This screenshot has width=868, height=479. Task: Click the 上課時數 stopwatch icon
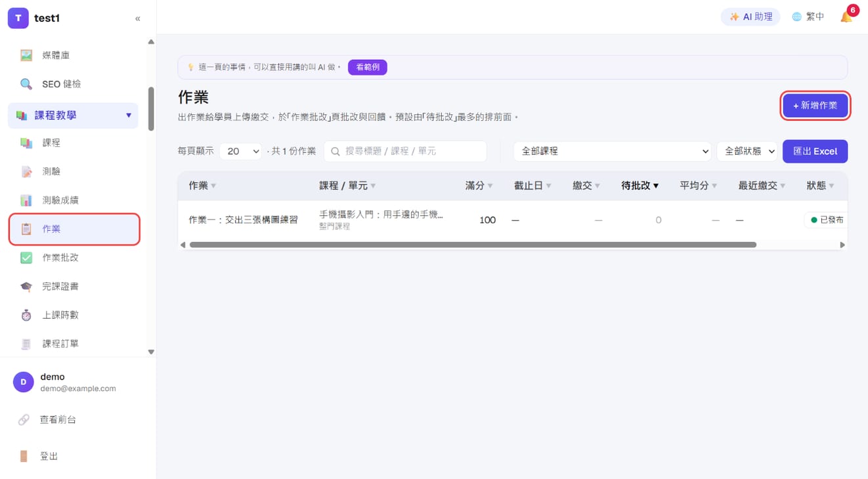point(26,315)
